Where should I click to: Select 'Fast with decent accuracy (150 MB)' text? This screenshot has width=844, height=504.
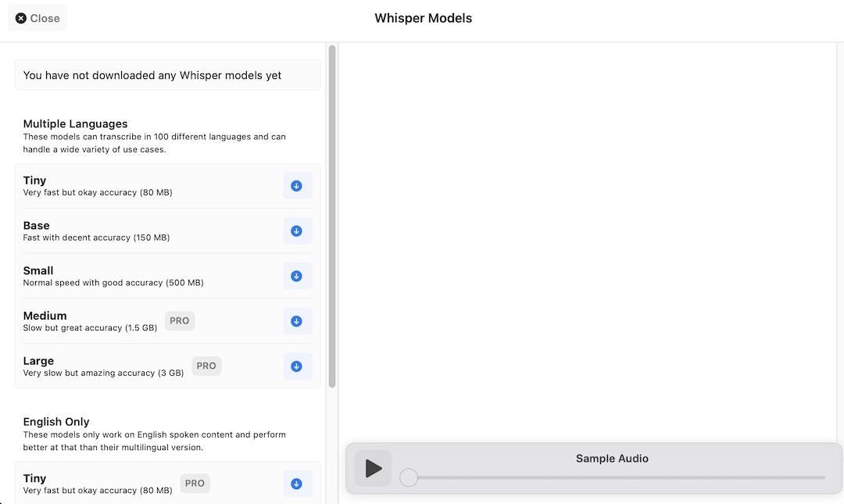coord(96,238)
